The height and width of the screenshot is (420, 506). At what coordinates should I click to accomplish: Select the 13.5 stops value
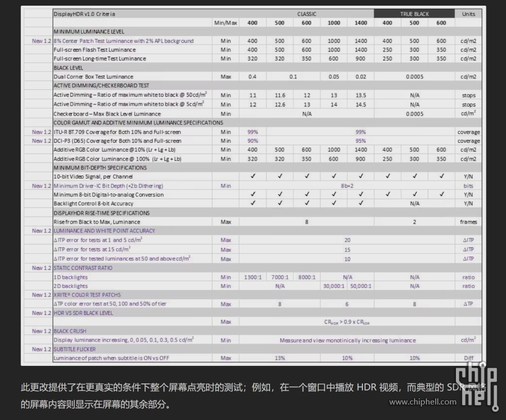point(361,95)
